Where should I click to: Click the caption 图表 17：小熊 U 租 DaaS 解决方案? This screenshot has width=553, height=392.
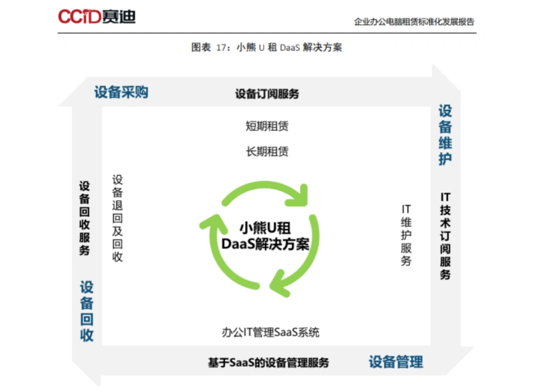coord(266,47)
